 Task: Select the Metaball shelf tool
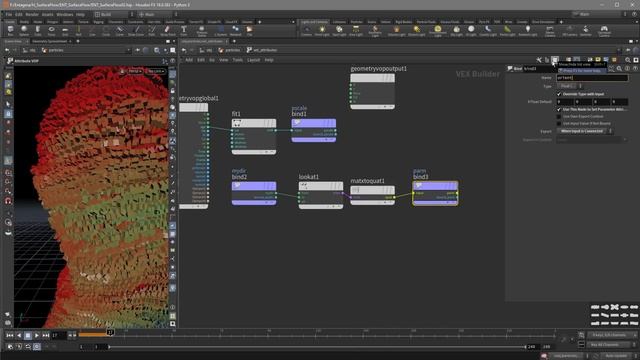click(x=236, y=30)
